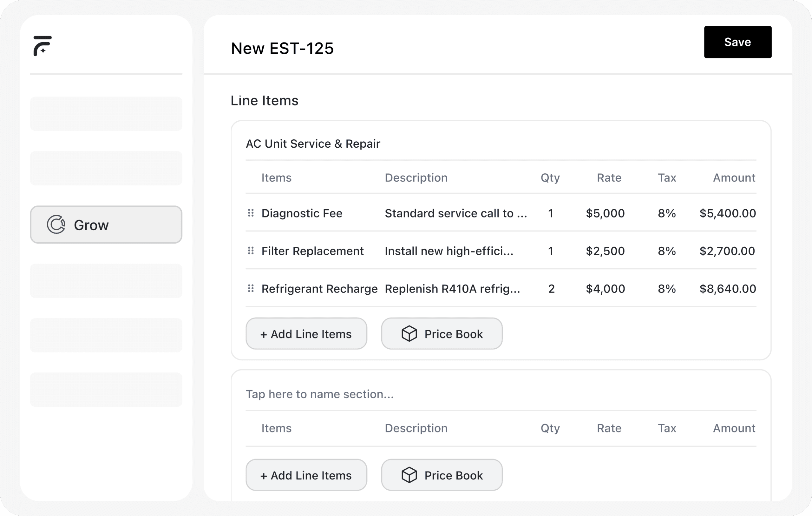Edit the AC Unit Service & Repair title
Screen dimensions: 812x516
coord(313,144)
